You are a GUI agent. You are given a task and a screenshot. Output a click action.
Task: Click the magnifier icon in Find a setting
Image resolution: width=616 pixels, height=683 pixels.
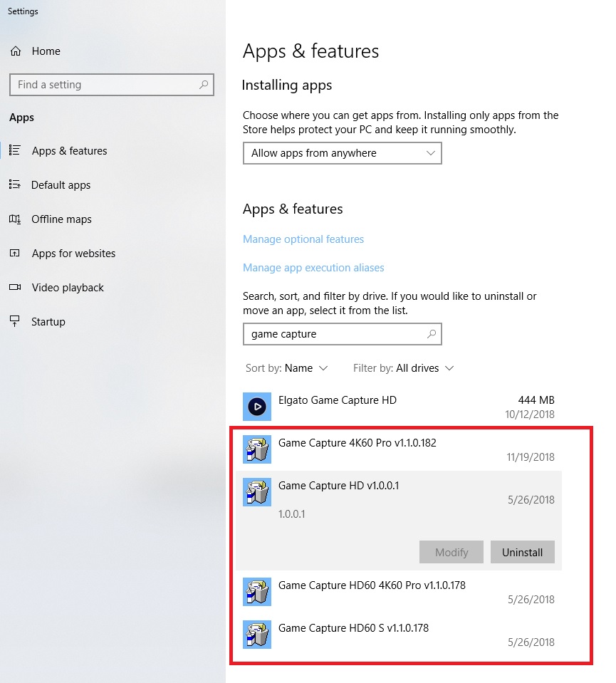coord(204,85)
